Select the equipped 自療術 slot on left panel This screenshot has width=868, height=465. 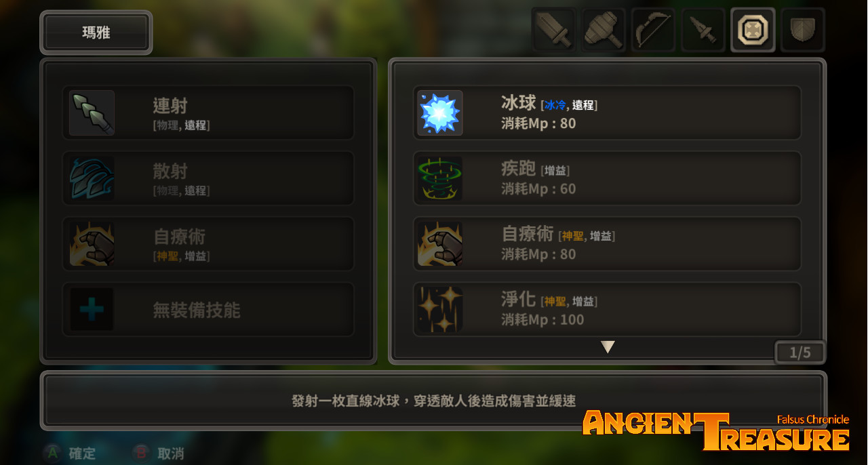(208, 244)
